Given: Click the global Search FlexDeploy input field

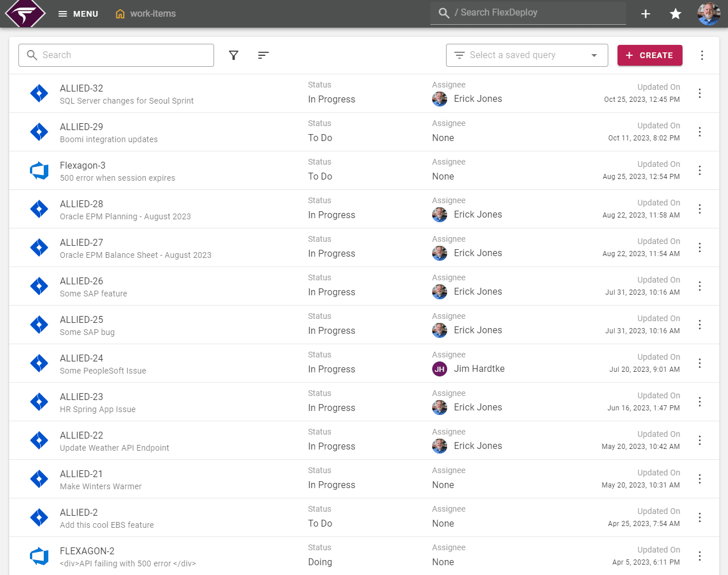Looking at the screenshot, I should 527,13.
